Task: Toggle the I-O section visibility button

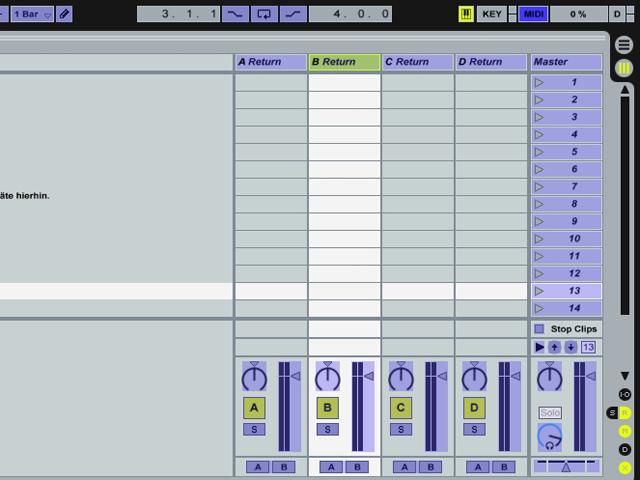Action: pos(624,394)
